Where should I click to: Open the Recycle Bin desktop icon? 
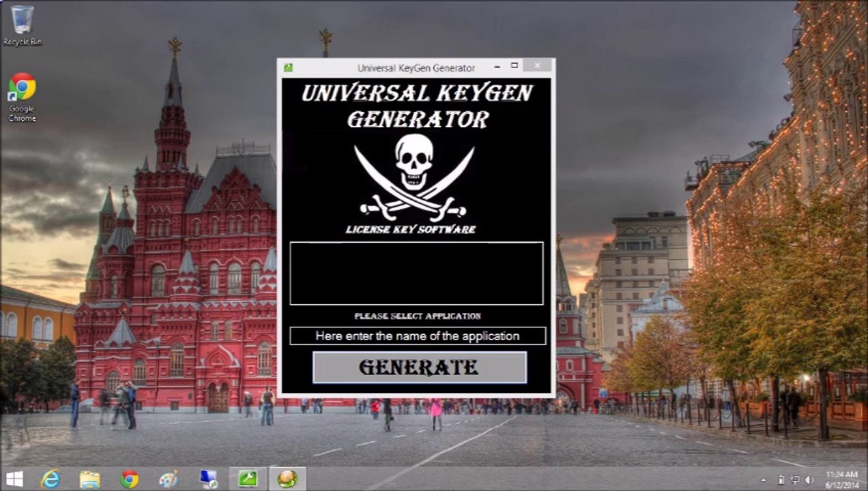[x=23, y=25]
